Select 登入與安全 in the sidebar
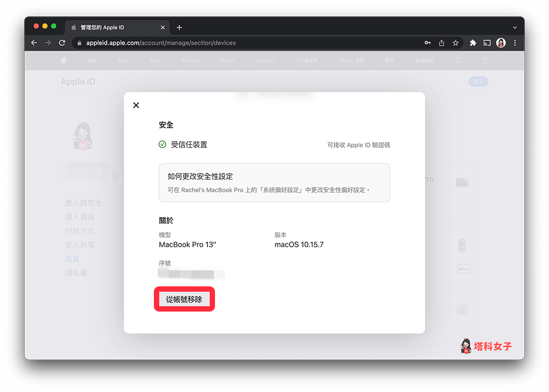549x392 pixels. point(83,203)
